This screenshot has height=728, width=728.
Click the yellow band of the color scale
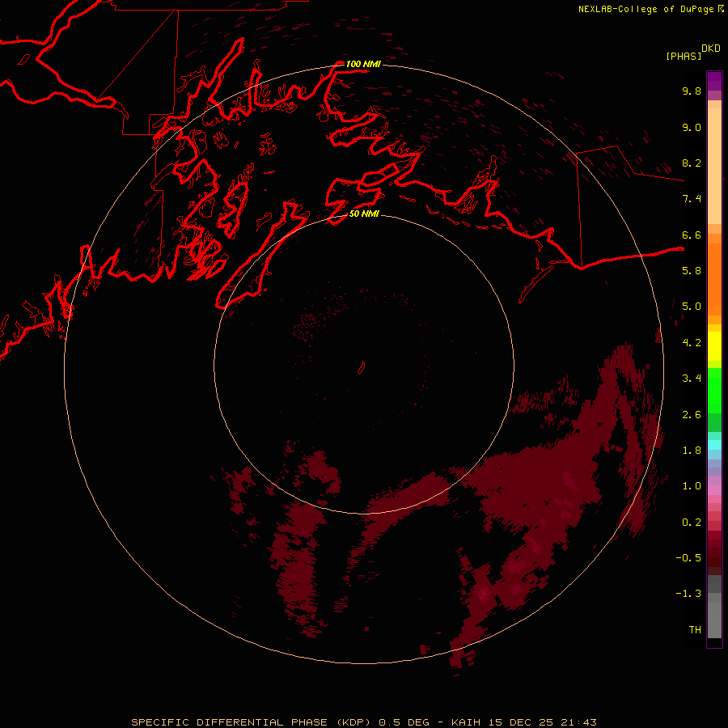pos(714,346)
